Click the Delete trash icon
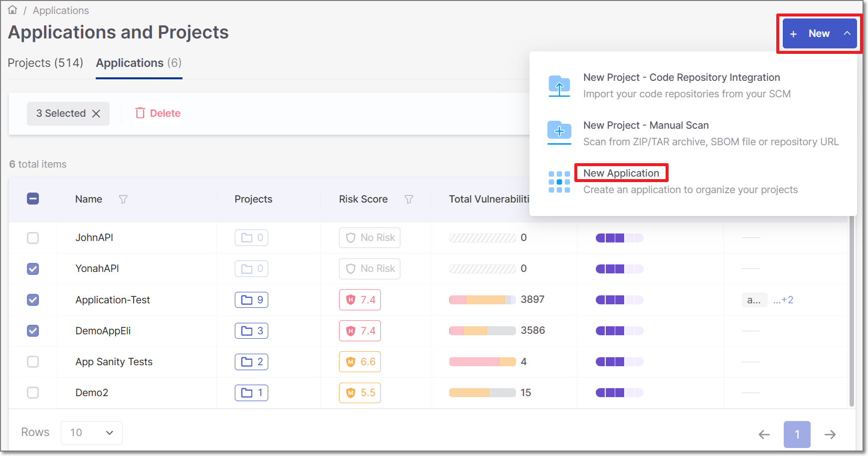This screenshot has width=868, height=456. [140, 113]
